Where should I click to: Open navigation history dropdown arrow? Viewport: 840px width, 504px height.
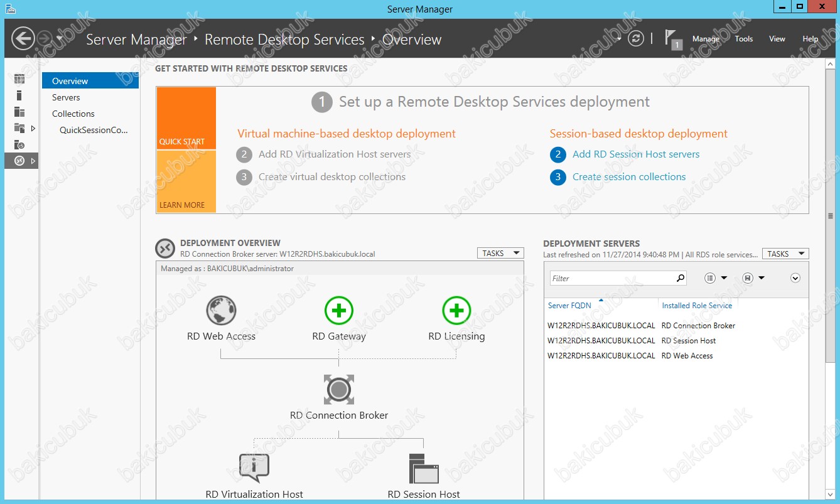[x=60, y=39]
